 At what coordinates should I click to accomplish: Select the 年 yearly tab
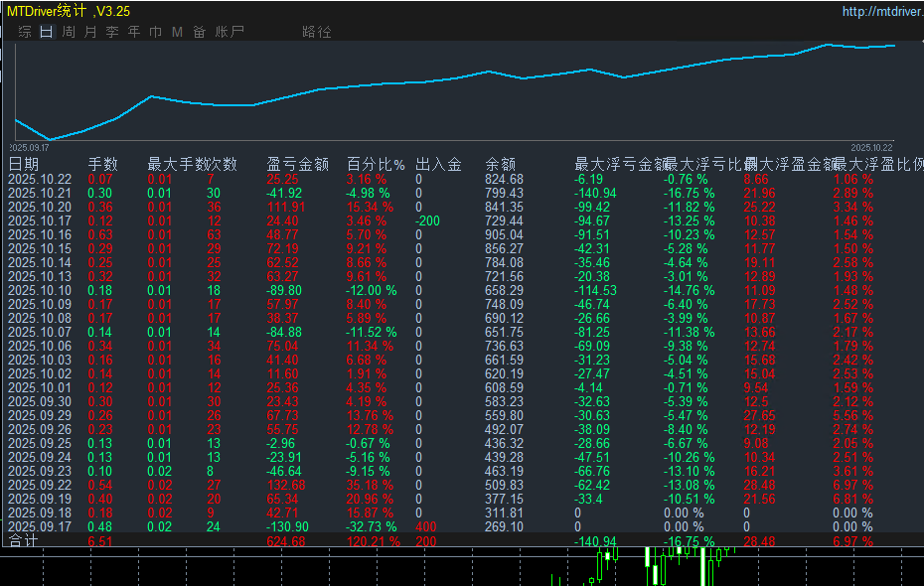(134, 32)
